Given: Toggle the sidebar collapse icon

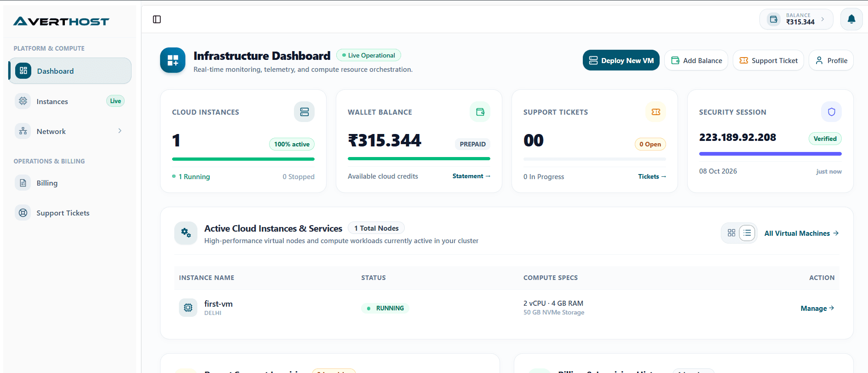Looking at the screenshot, I should point(157,19).
